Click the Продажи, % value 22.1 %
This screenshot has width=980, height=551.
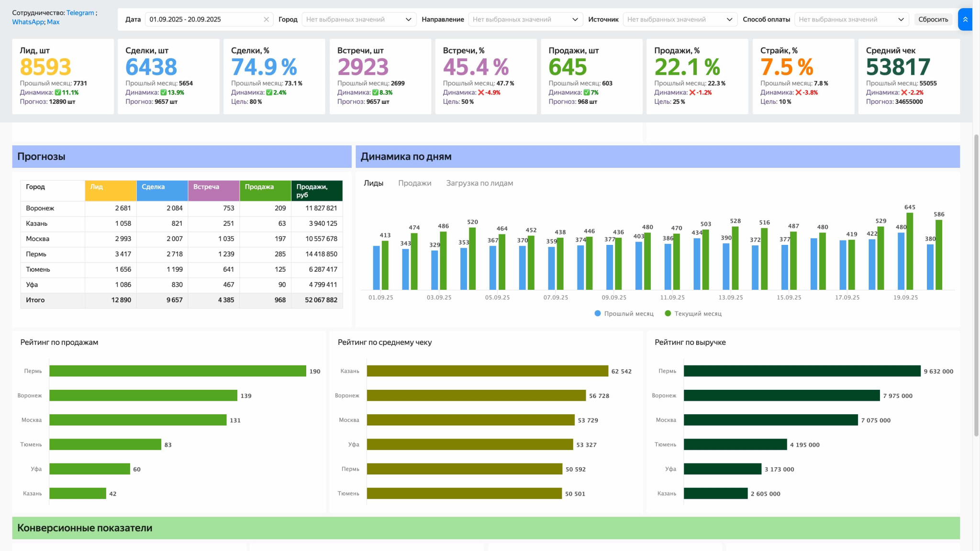[688, 67]
